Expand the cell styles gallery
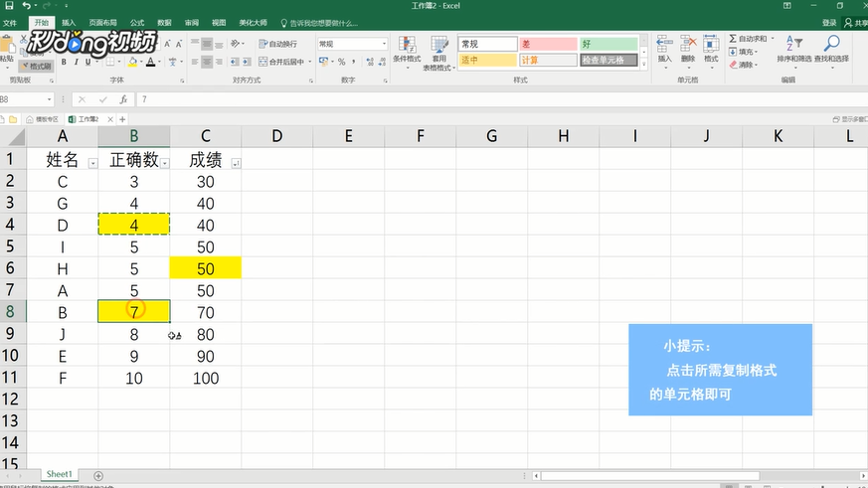 (643, 65)
